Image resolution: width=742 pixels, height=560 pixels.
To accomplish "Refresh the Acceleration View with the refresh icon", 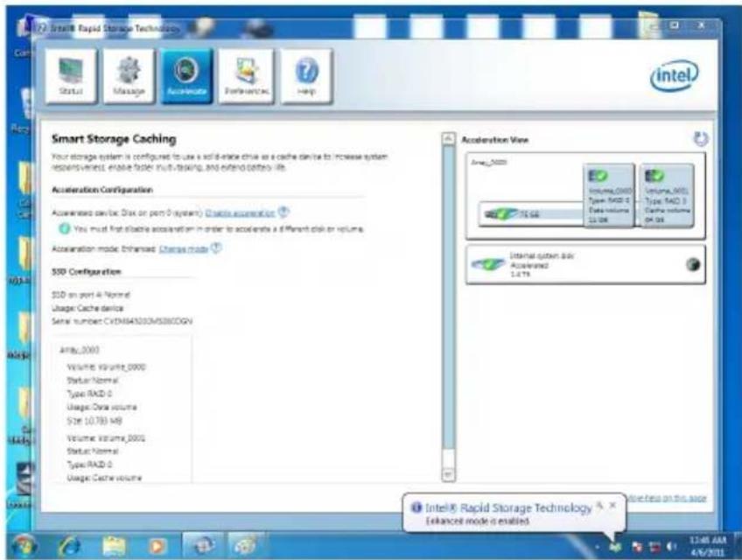I will 700,139.
